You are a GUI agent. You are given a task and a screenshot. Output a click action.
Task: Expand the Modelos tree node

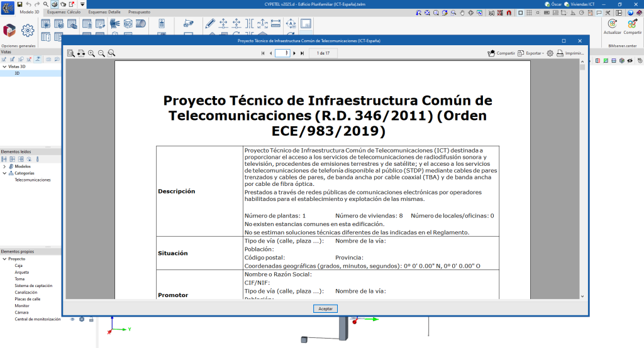coord(4,166)
